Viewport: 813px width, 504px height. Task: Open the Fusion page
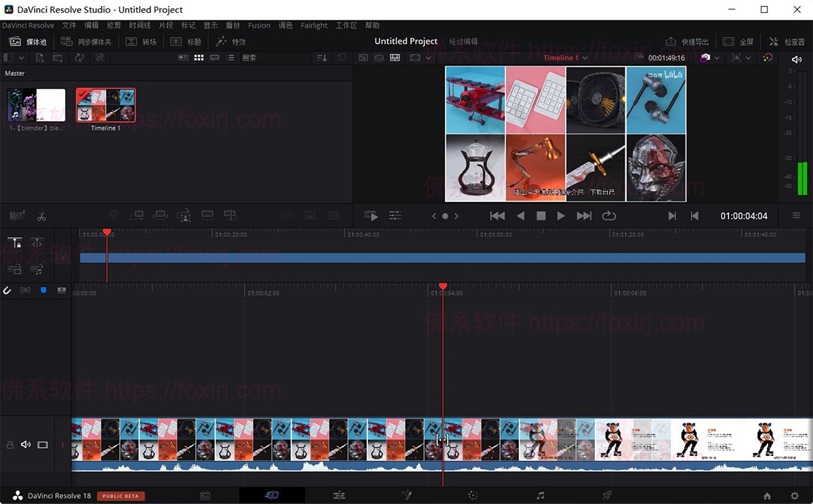pyautogui.click(x=406, y=495)
